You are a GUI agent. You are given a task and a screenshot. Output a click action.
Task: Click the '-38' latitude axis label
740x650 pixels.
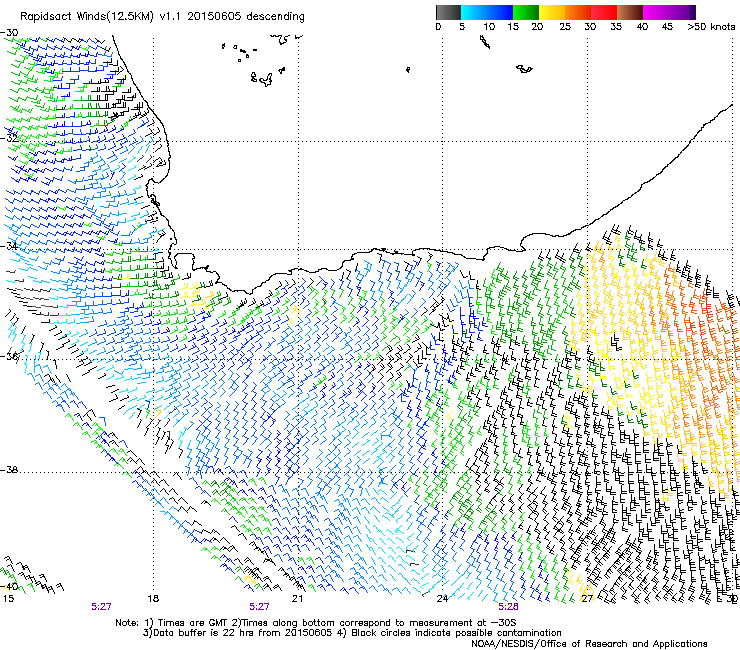pyautogui.click(x=9, y=470)
